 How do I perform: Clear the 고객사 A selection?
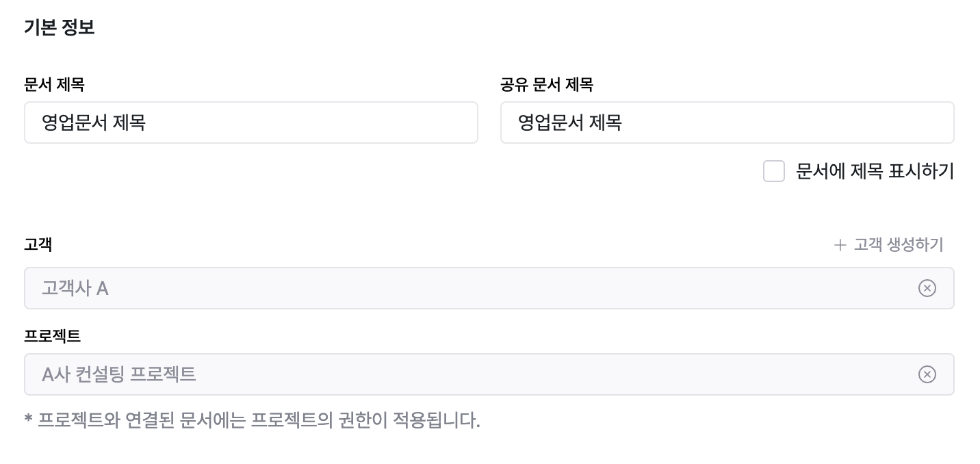927,288
